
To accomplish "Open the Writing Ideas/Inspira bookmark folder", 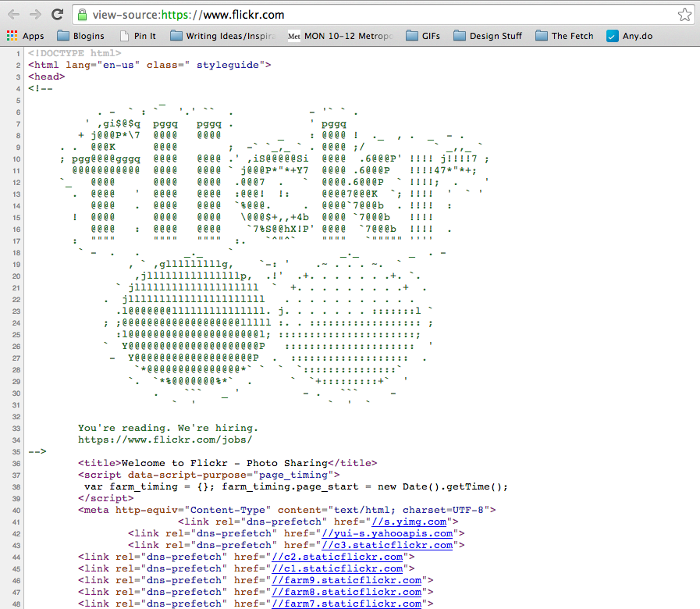I will pos(223,36).
